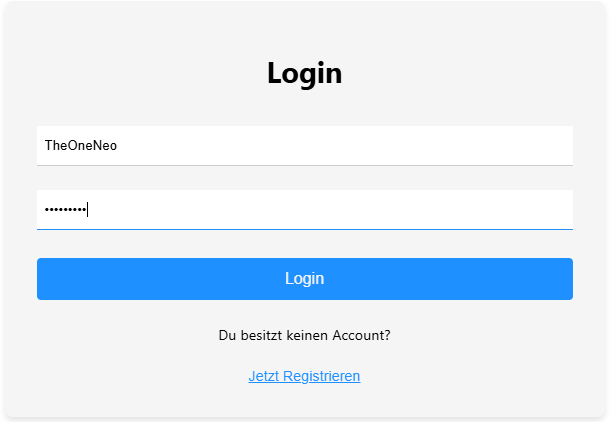Click on the masked password dots
The width and height of the screenshot is (612, 422).
coord(65,210)
